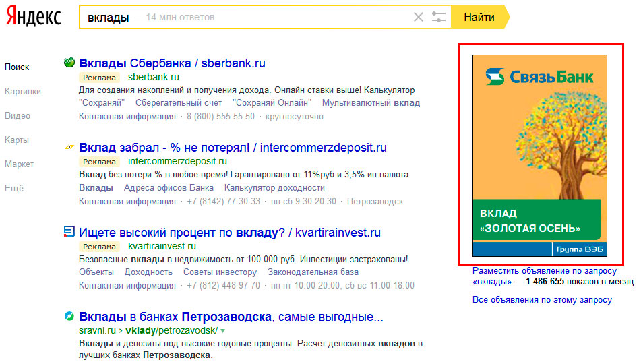
Task: Open Адреса офисов Банка sitelink
Action: 169,187
